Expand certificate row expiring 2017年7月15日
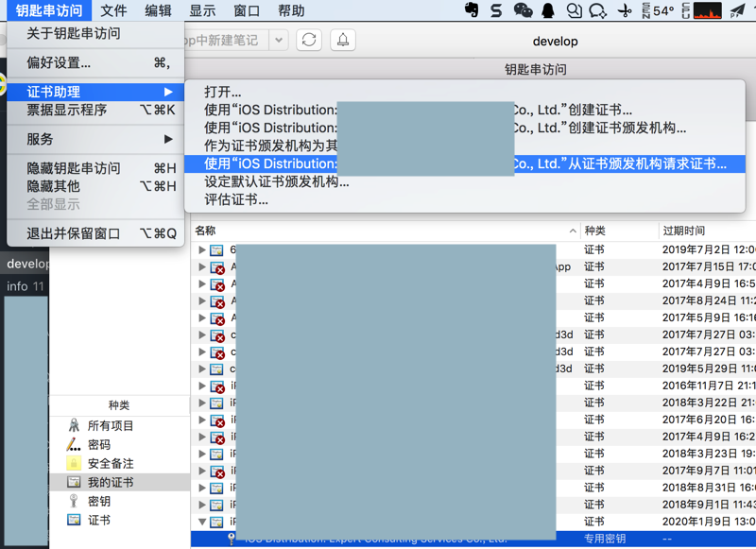The height and width of the screenshot is (549, 756). tap(202, 266)
